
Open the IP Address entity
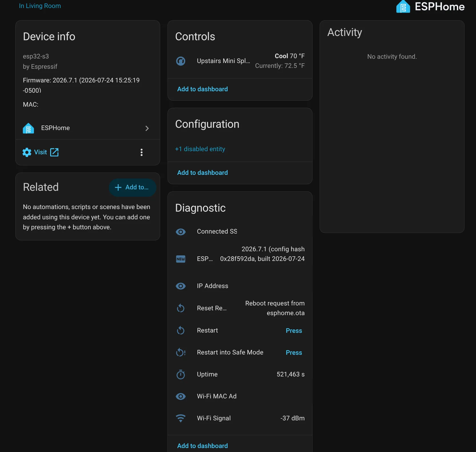coord(213,286)
